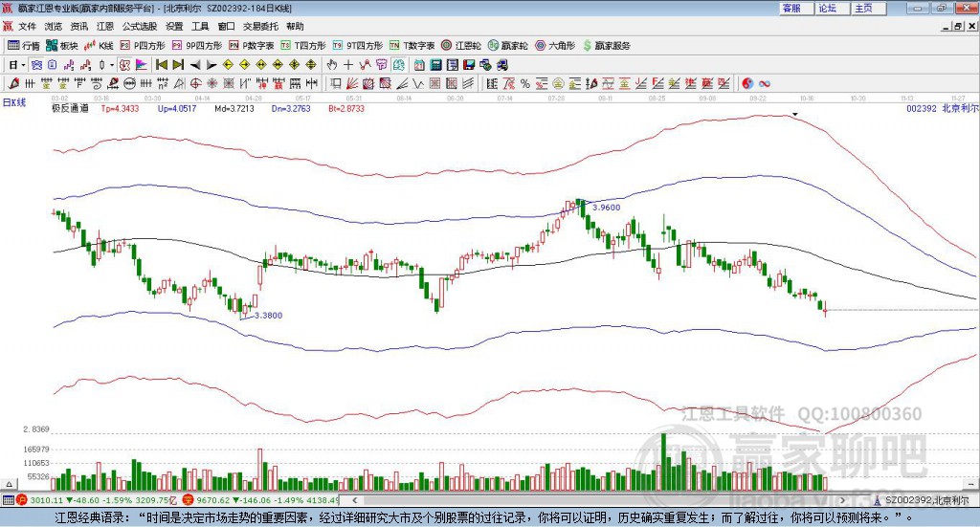Expand the 日 period dropdown

(23, 65)
